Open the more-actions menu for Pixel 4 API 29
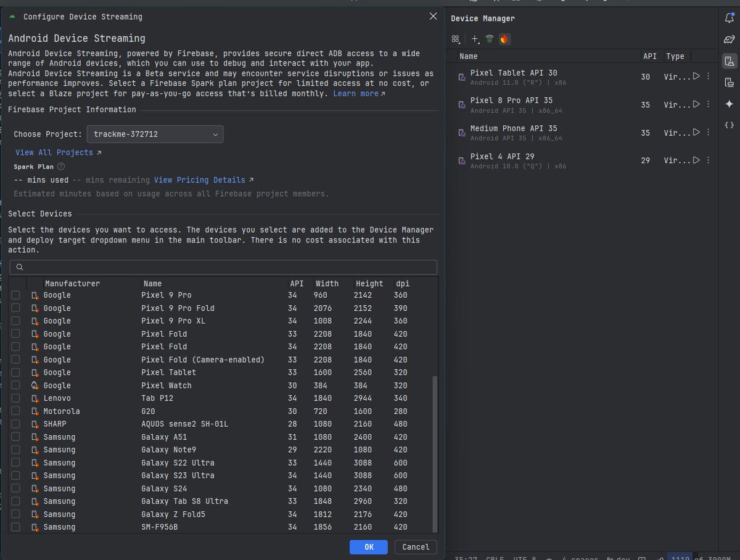 [x=708, y=160]
